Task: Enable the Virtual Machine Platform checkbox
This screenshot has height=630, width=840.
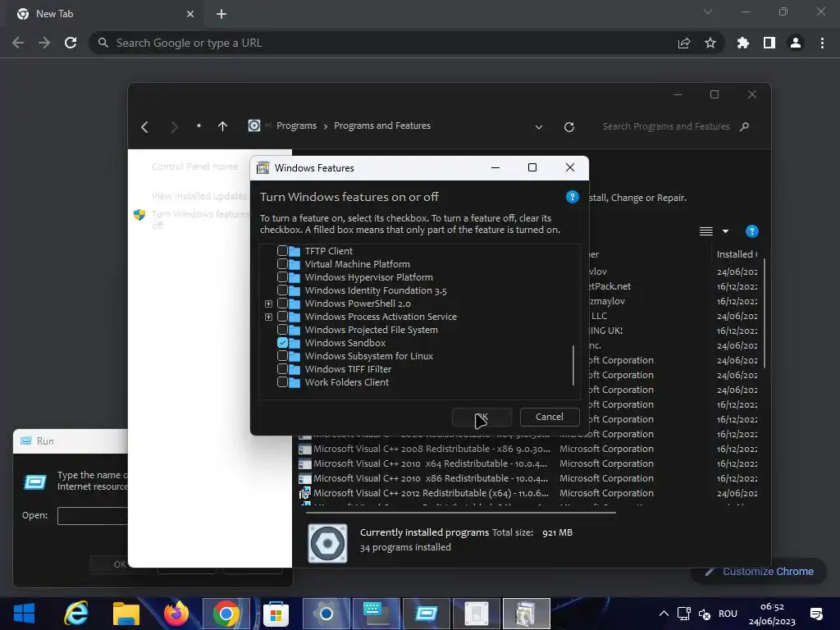Action: pyautogui.click(x=282, y=263)
